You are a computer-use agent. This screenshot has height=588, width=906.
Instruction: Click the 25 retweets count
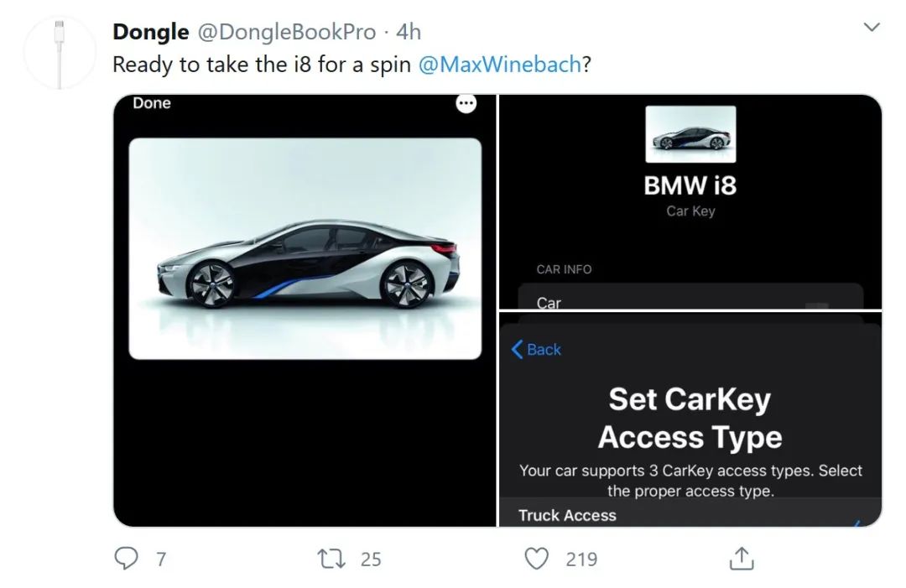[371, 559]
